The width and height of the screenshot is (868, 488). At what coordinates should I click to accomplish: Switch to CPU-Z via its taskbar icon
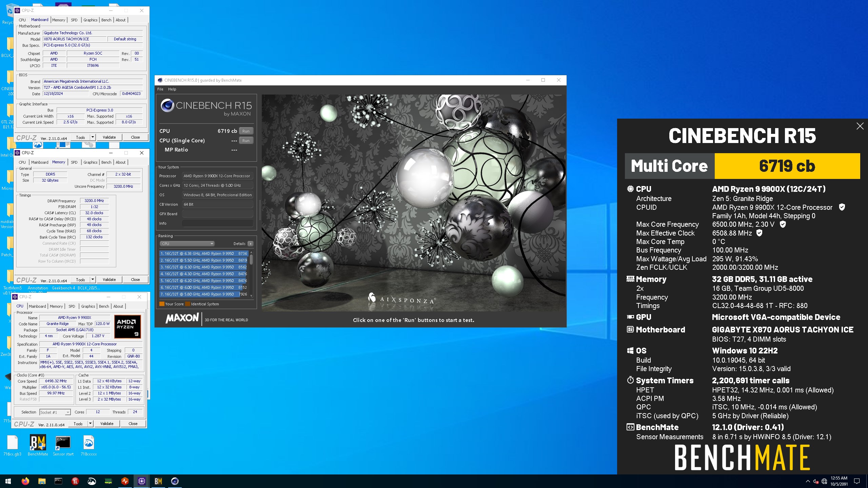click(x=141, y=481)
